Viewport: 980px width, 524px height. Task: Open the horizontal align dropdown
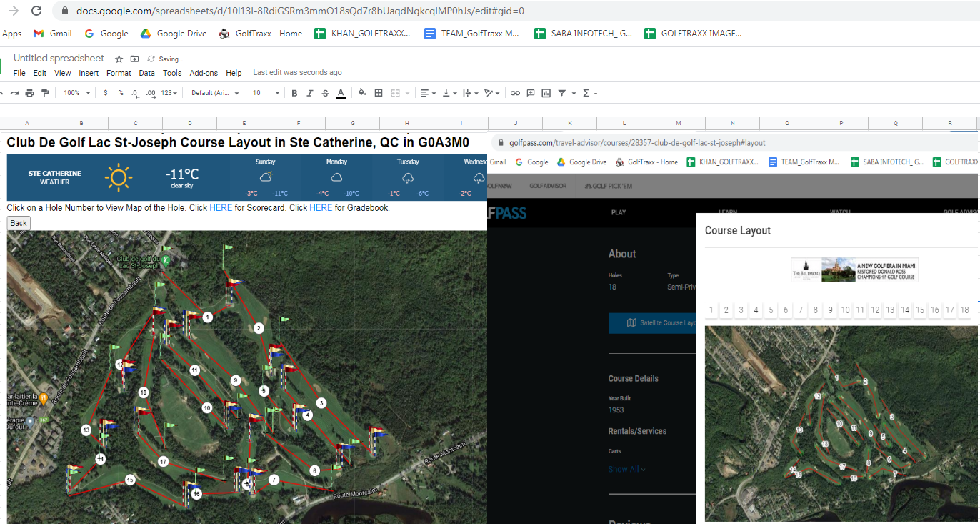(x=428, y=93)
